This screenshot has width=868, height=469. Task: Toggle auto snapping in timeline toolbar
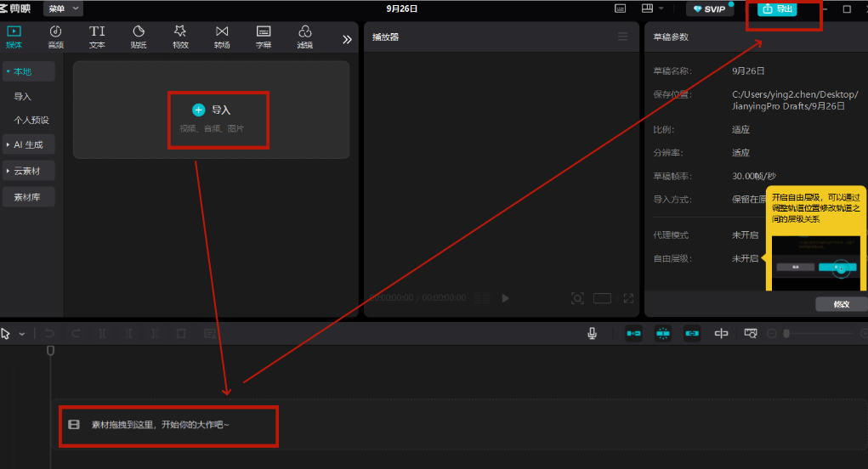[x=662, y=334]
